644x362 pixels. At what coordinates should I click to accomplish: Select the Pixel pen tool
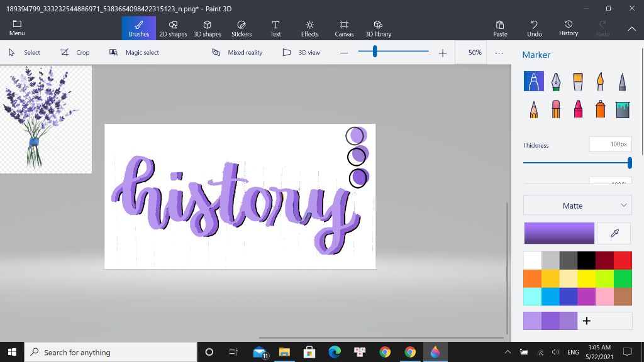(622, 81)
